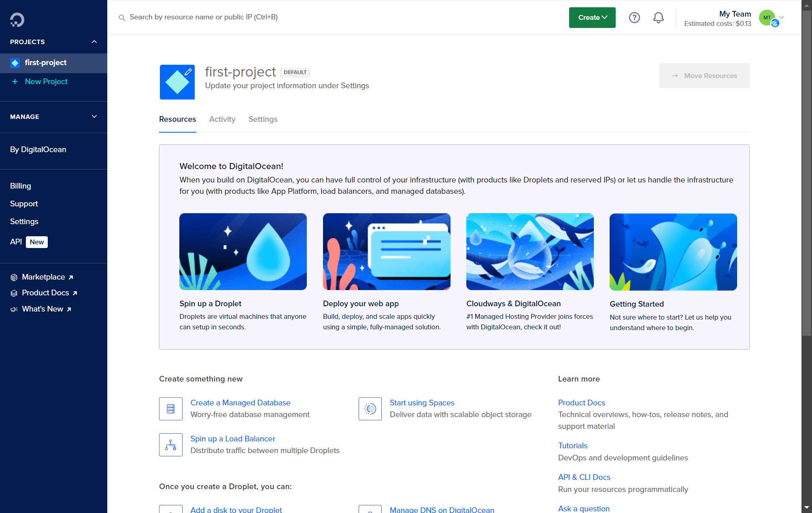Open the help question mark icon
Image resolution: width=812 pixels, height=513 pixels.
tap(634, 17)
